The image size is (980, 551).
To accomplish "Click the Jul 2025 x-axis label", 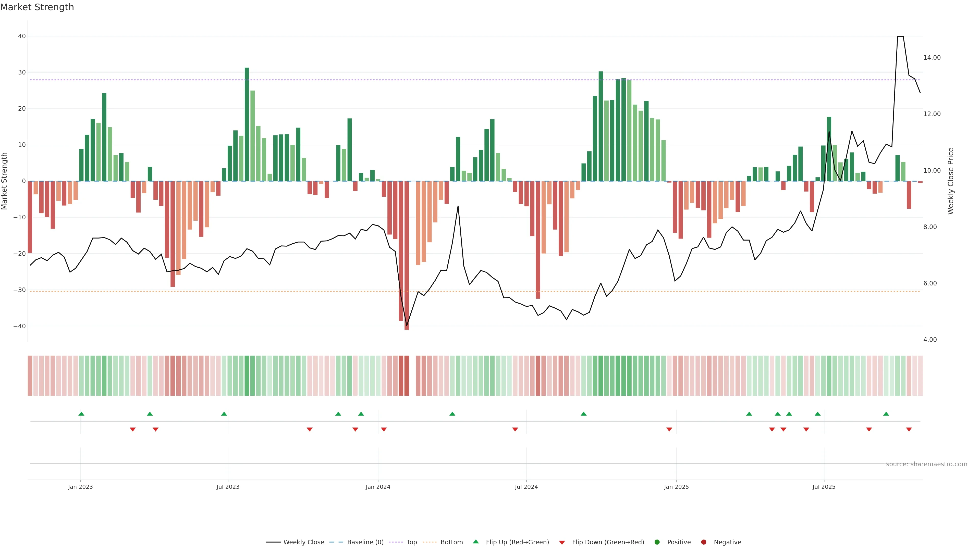I will (824, 487).
